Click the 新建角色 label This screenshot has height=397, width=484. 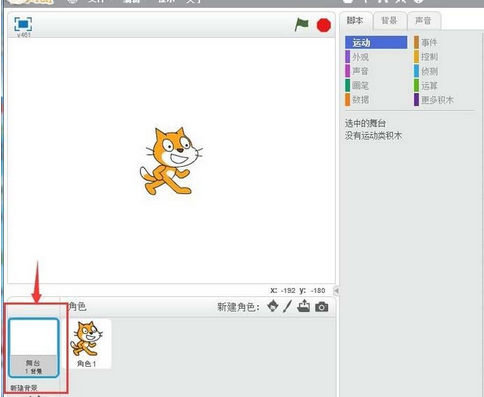tap(238, 307)
